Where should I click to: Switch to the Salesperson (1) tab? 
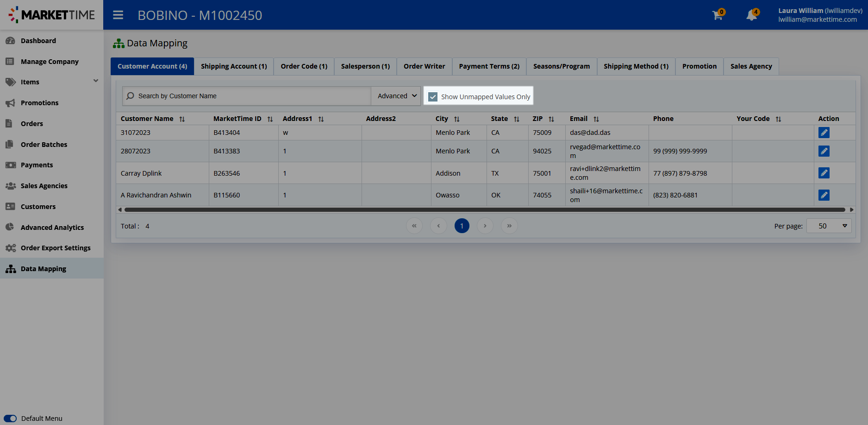pos(365,66)
